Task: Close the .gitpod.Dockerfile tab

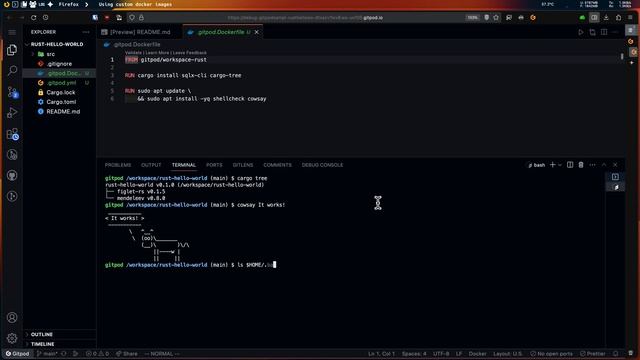Action: tap(256, 32)
